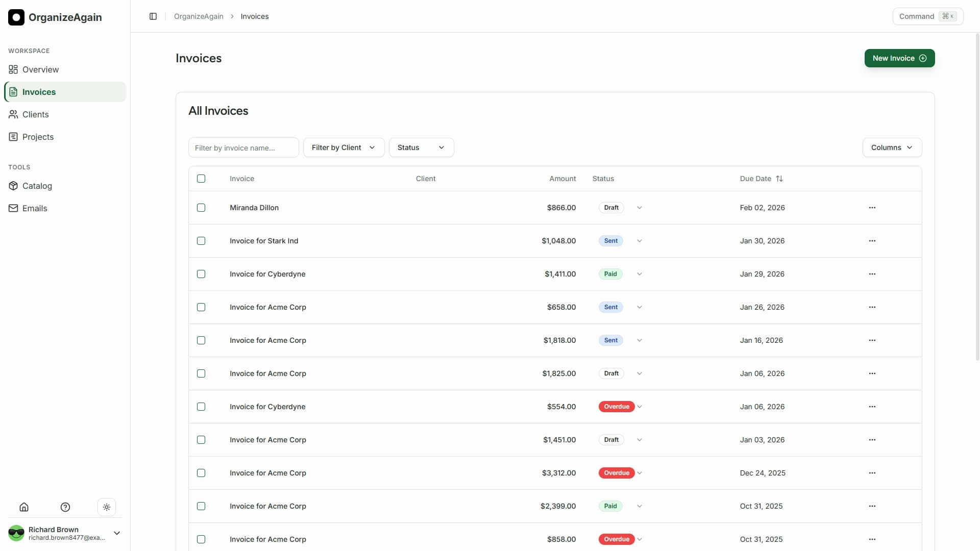Switch to Invoices via the breadcrumb
The image size is (980, 551).
[254, 16]
